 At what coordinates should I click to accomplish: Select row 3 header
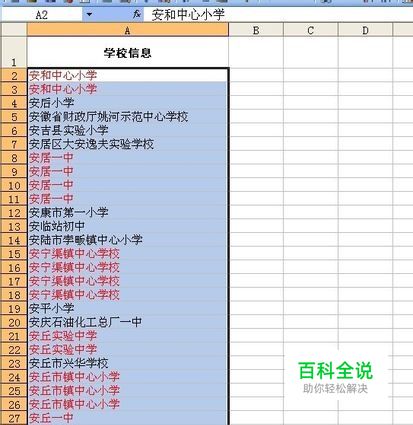(x=13, y=89)
